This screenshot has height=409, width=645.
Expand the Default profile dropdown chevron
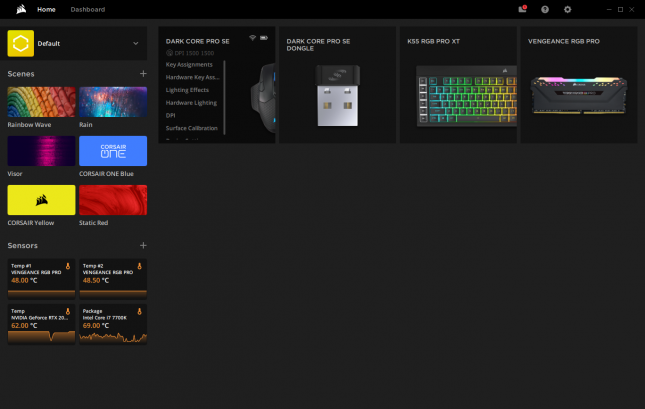pyautogui.click(x=135, y=43)
